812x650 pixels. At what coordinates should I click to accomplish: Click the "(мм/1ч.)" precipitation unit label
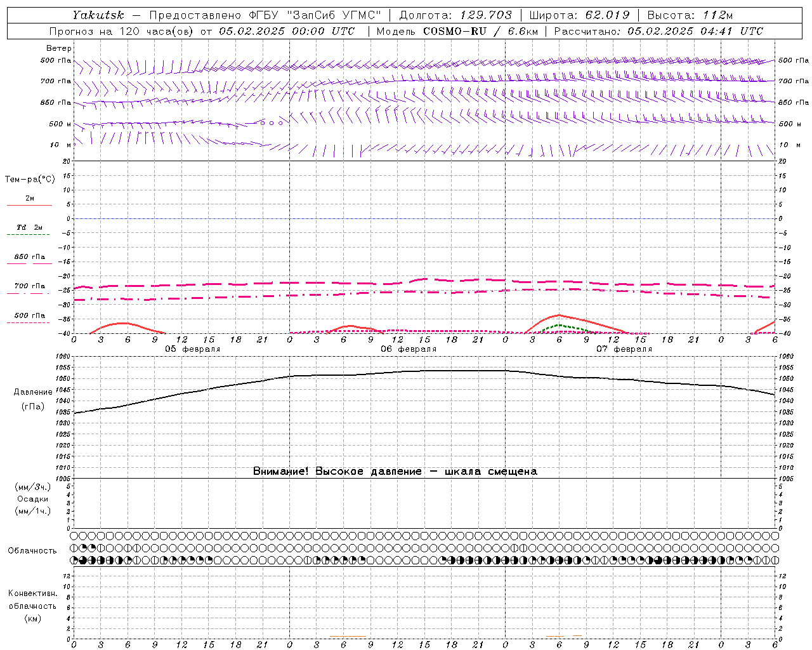point(33,511)
